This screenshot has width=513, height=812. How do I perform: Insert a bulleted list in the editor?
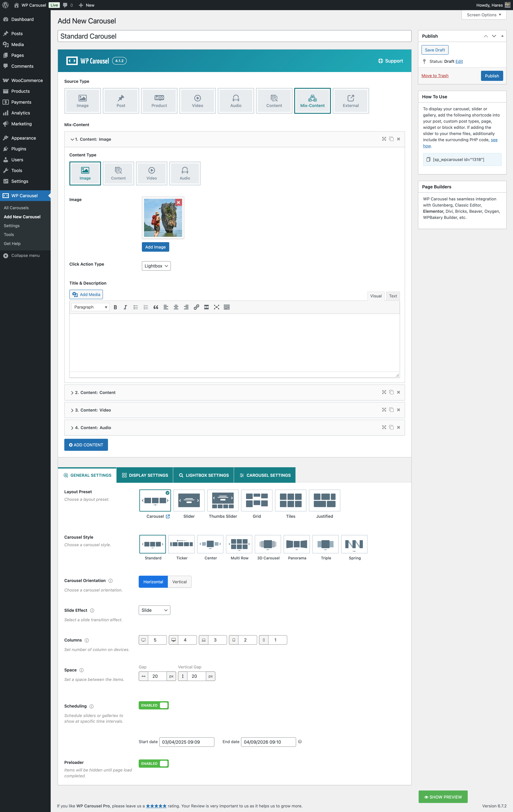(x=136, y=307)
